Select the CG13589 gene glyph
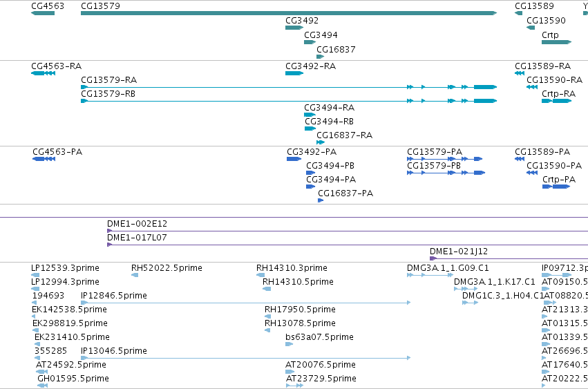588x389 pixels. (519, 13)
